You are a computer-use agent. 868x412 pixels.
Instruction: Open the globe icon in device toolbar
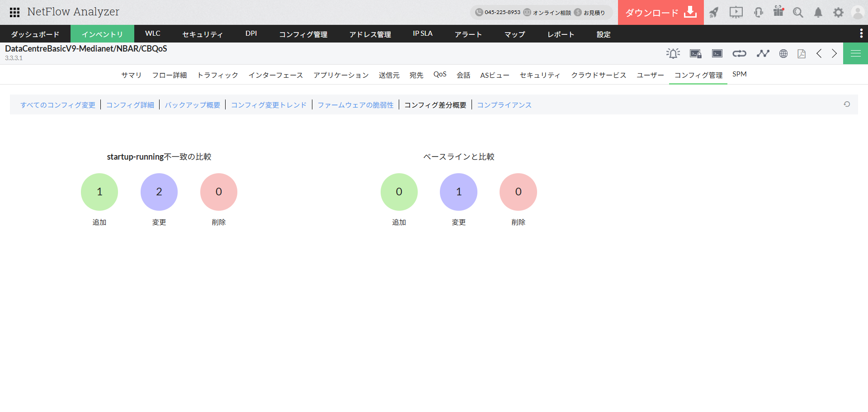click(783, 54)
